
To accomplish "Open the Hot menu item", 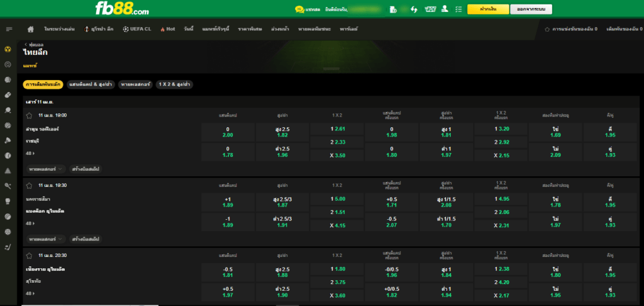I will coord(168,29).
